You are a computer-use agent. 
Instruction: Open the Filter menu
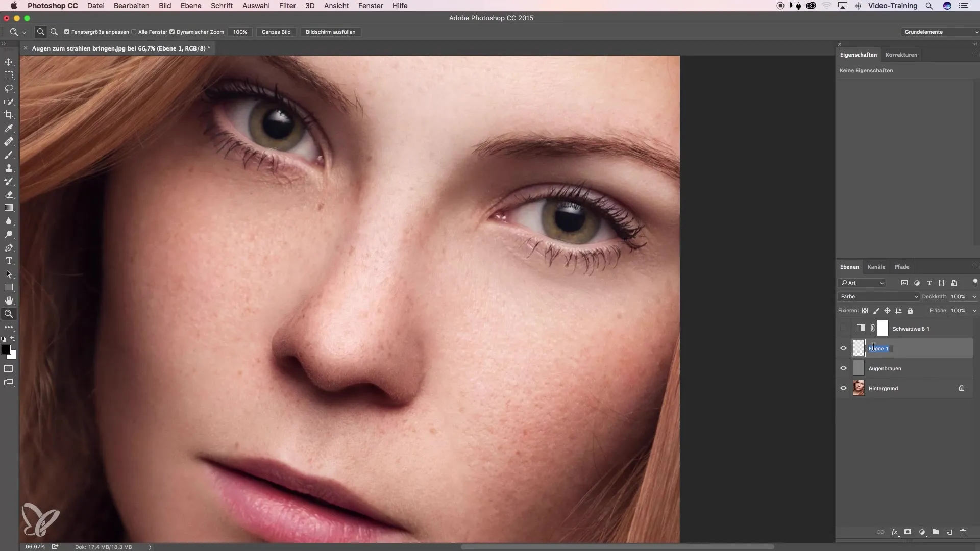tap(287, 6)
